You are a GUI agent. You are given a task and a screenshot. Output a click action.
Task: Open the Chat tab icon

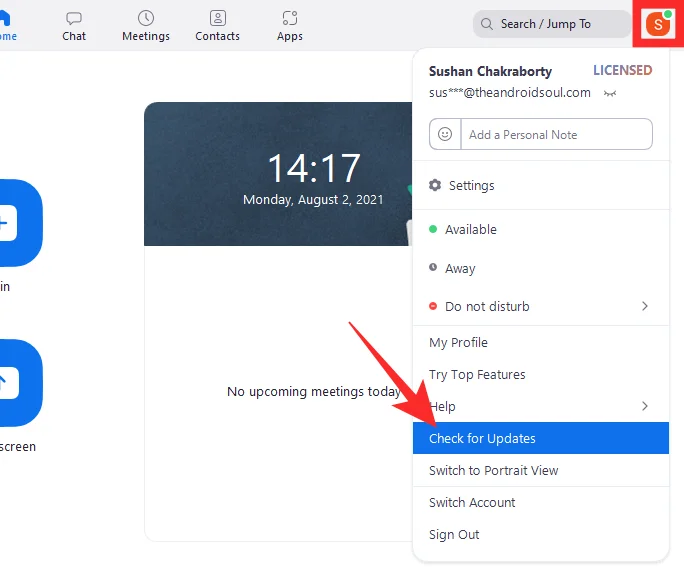tap(73, 18)
